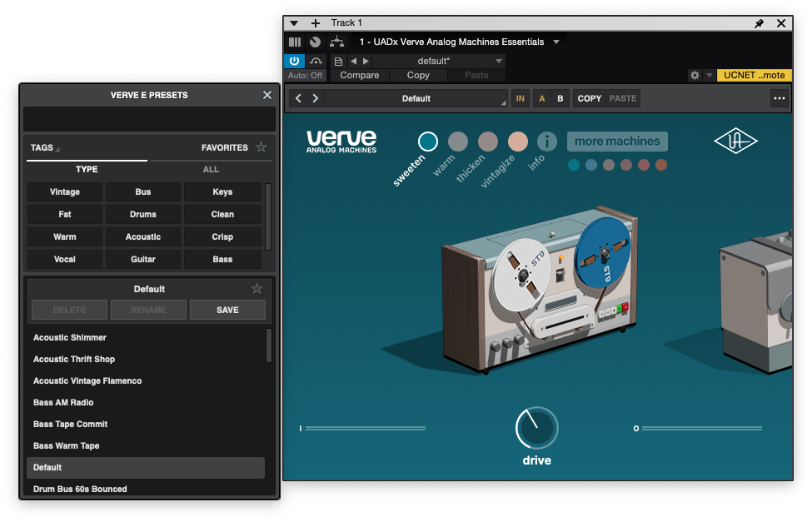The width and height of the screenshot is (812, 522).
Task: Open the FAVORITES tab
Action: pos(225,147)
